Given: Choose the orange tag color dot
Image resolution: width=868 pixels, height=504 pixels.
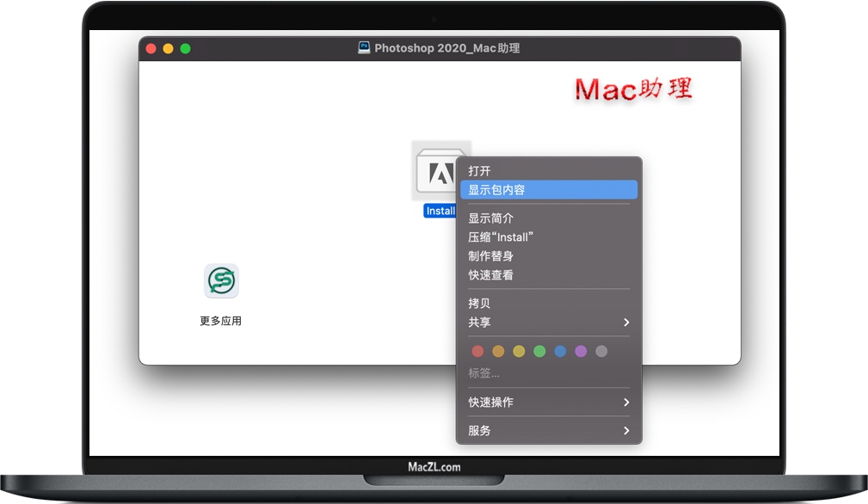Looking at the screenshot, I should (x=498, y=351).
